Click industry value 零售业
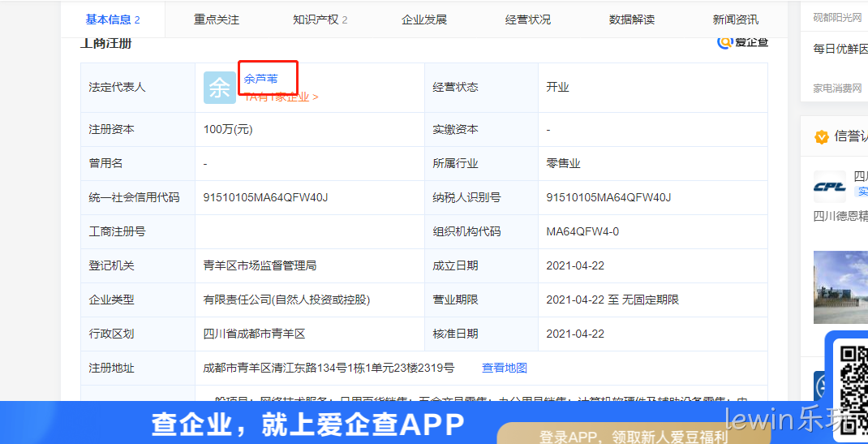868x444 pixels. (563, 163)
